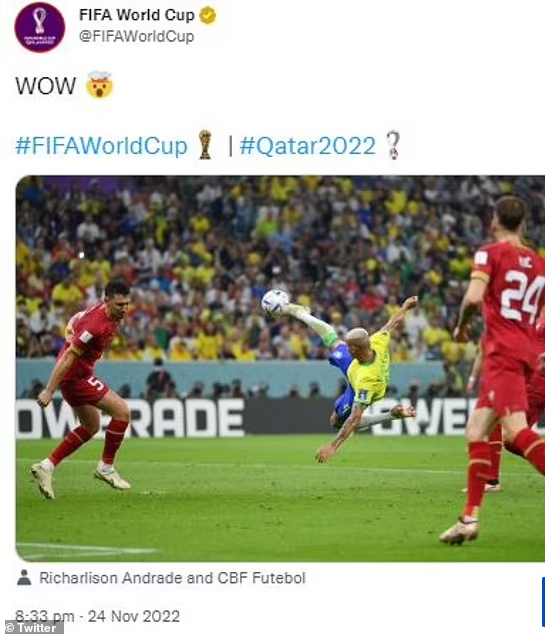Click the soccer ball in the photo
The height and width of the screenshot is (634, 545).
[275, 302]
